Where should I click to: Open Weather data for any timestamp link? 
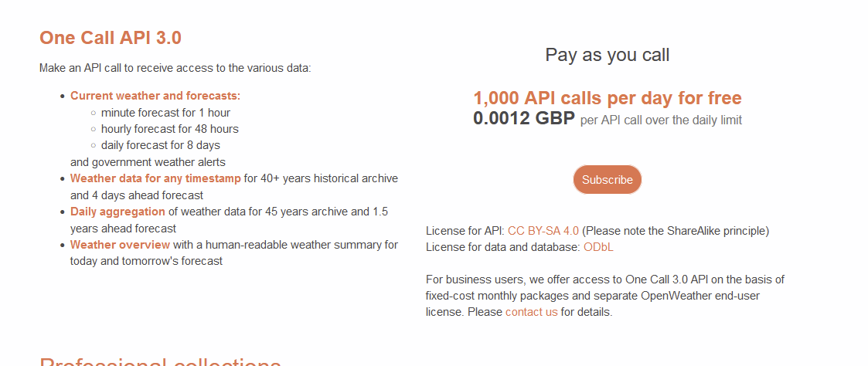(155, 178)
